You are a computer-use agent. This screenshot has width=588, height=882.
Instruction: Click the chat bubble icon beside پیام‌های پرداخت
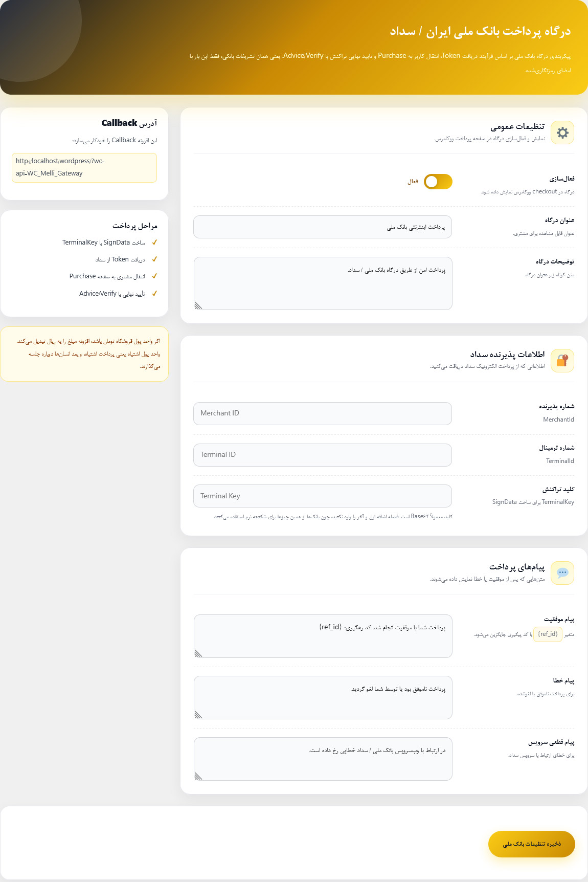(562, 573)
